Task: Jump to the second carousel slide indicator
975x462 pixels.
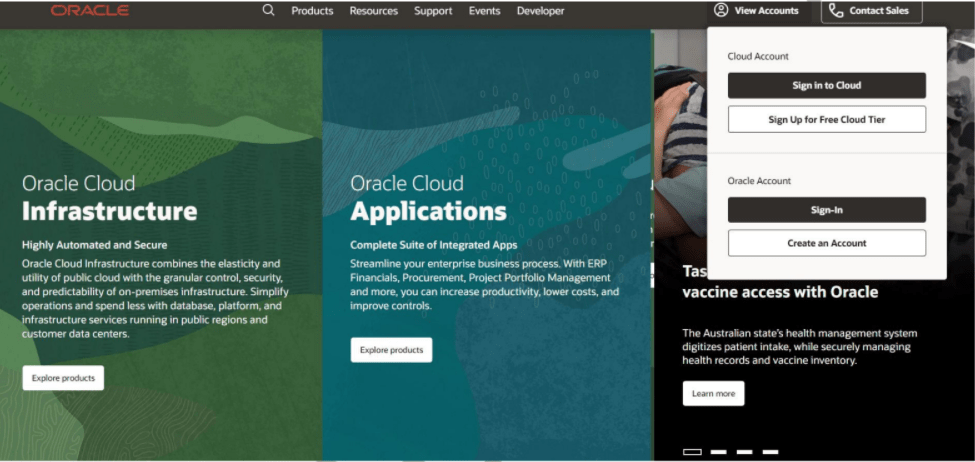Action: point(718,452)
